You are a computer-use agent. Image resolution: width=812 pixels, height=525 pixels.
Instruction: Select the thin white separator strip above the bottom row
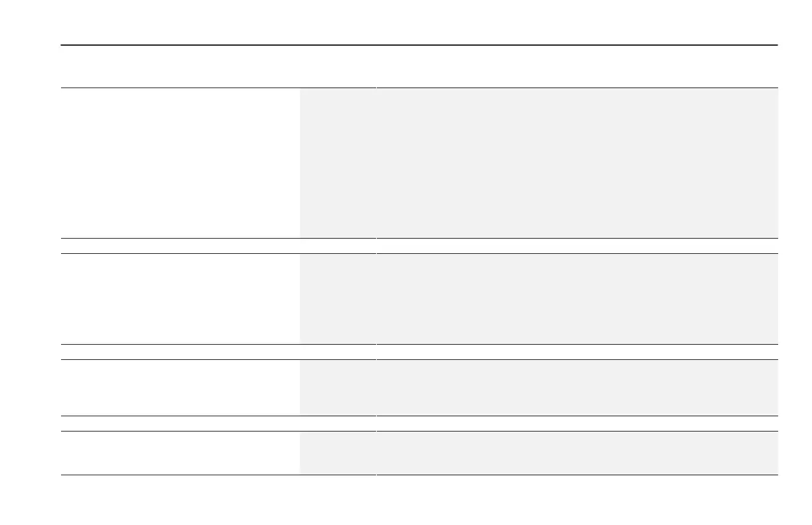coord(419,424)
